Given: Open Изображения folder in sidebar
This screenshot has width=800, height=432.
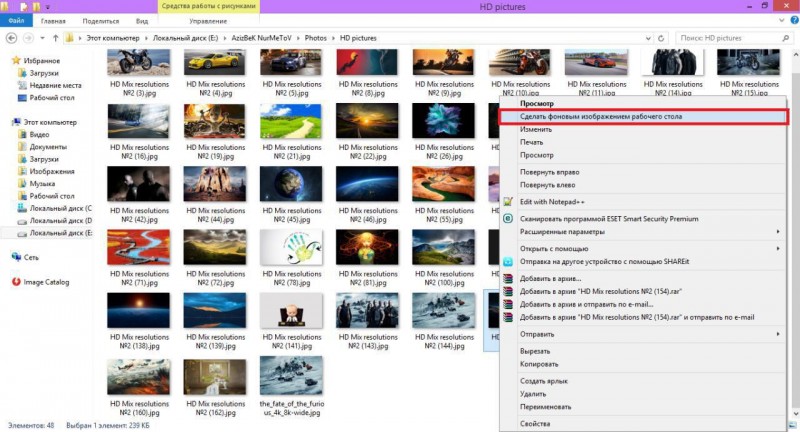Looking at the screenshot, I should 52,171.
